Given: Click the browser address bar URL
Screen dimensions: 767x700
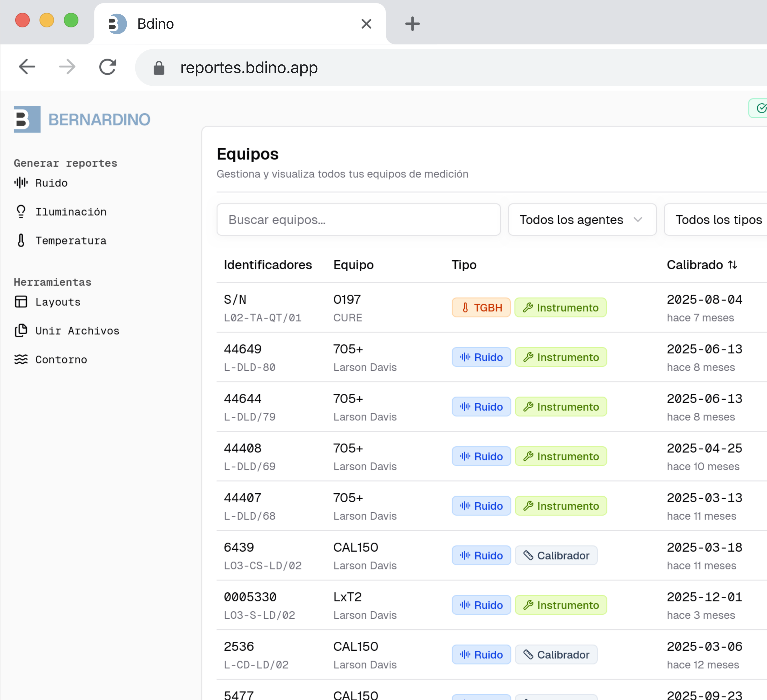Looking at the screenshot, I should point(249,68).
